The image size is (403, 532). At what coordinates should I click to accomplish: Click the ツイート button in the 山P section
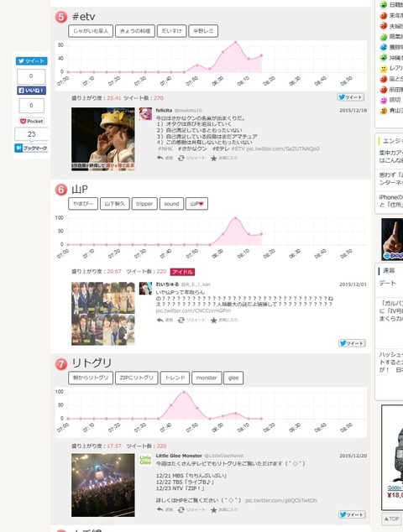[x=352, y=343]
